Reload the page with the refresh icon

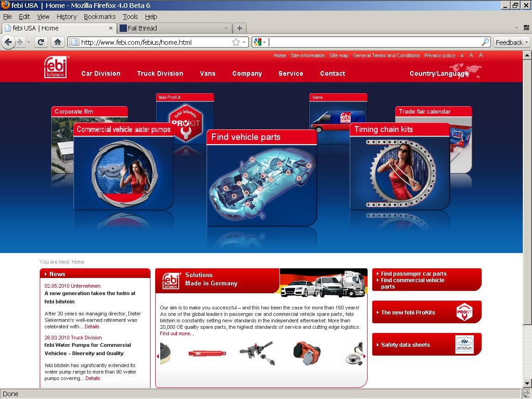click(x=41, y=42)
